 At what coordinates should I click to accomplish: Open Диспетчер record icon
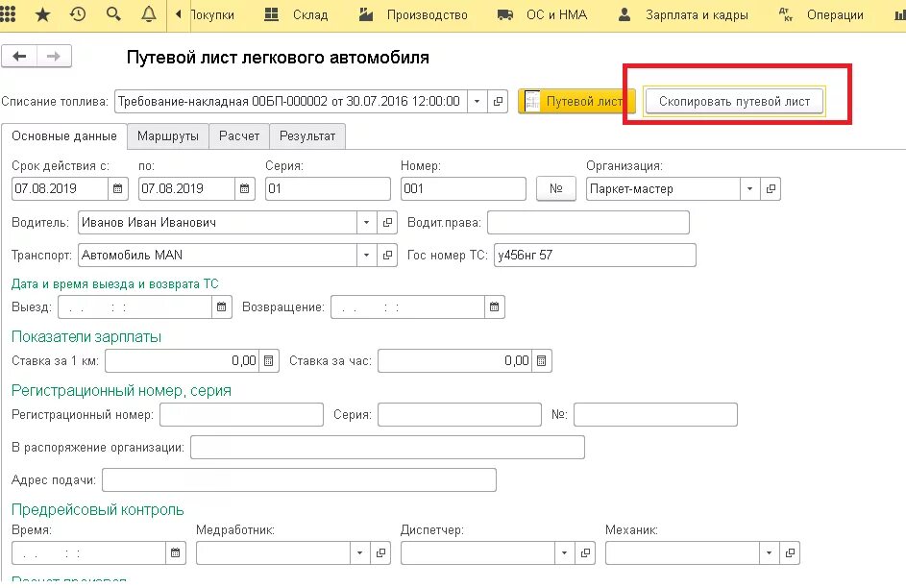(585, 553)
